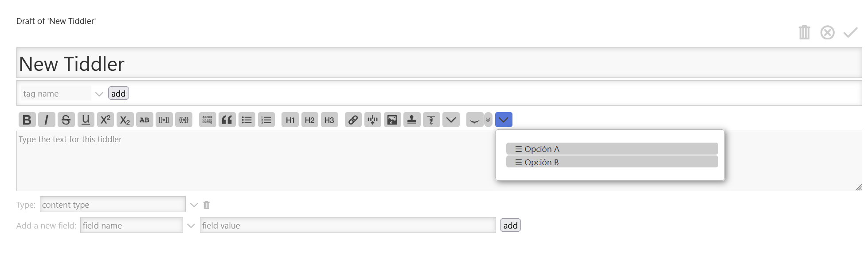Apply bold formatting
This screenshot has height=256, width=868.
click(27, 120)
